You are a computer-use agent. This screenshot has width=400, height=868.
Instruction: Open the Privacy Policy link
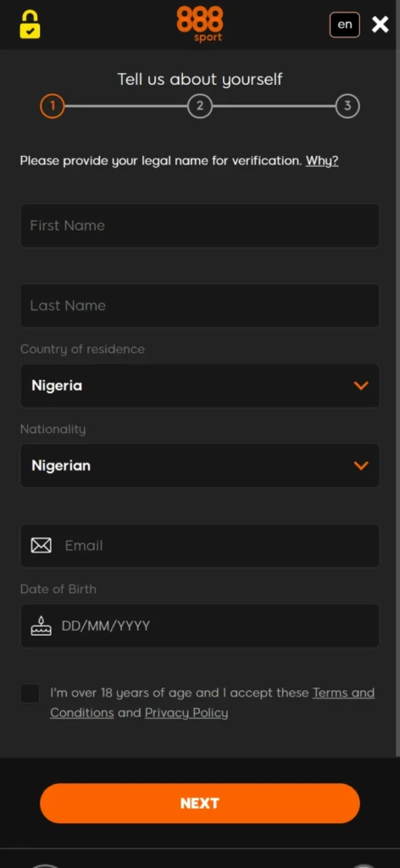(186, 713)
